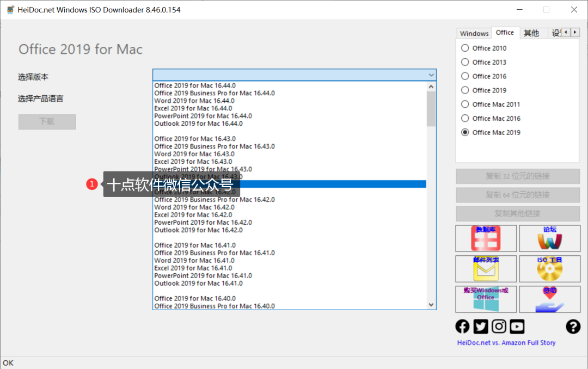
Task: Open the database icon button
Action: coord(486,238)
